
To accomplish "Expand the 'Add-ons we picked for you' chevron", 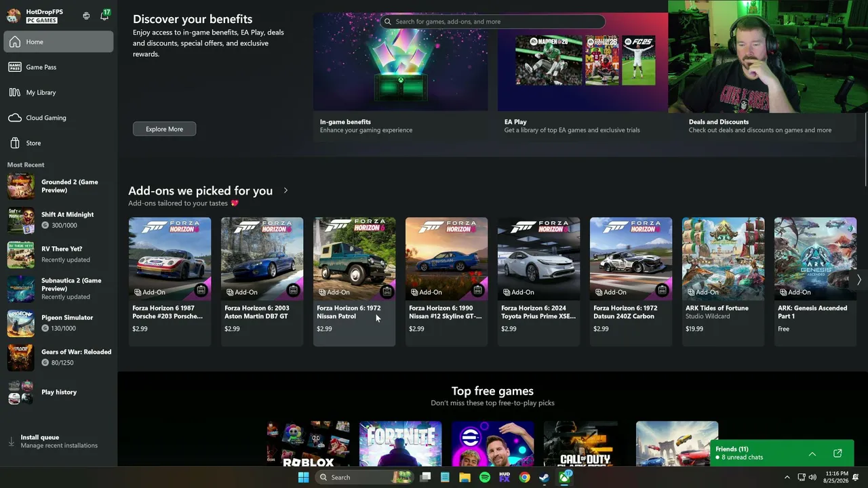I will coord(285,190).
